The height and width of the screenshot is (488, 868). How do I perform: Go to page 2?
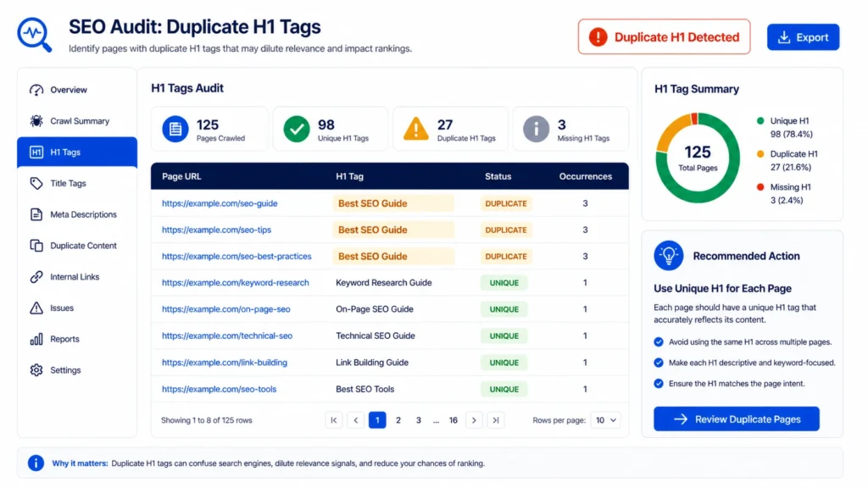coord(398,420)
